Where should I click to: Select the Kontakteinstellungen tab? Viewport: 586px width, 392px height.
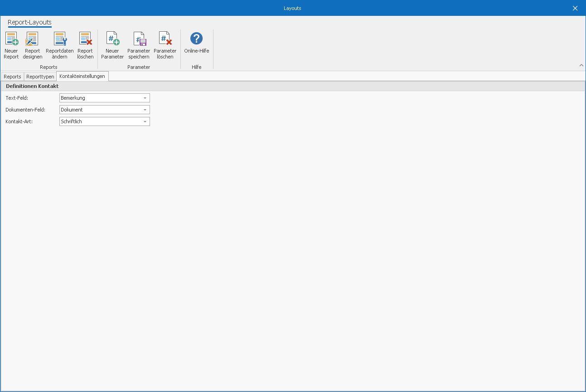click(82, 76)
